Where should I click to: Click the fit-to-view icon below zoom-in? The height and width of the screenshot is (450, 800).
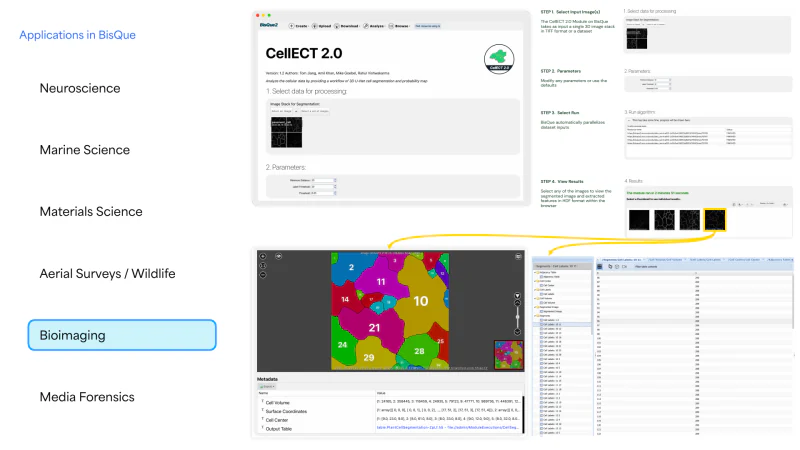(263, 266)
